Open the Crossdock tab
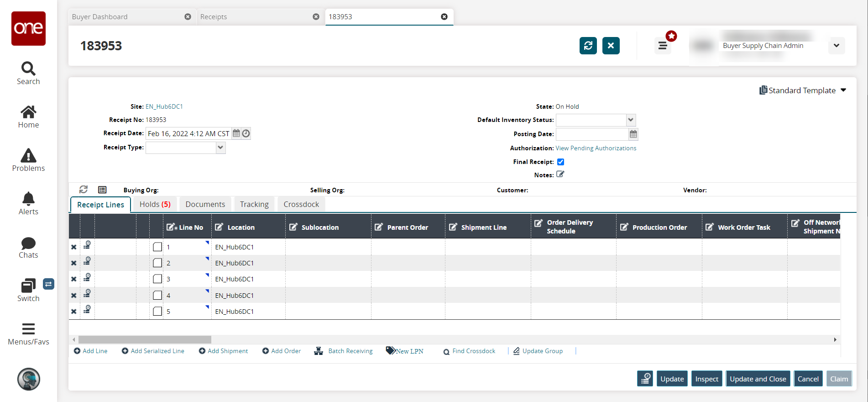 coord(301,204)
